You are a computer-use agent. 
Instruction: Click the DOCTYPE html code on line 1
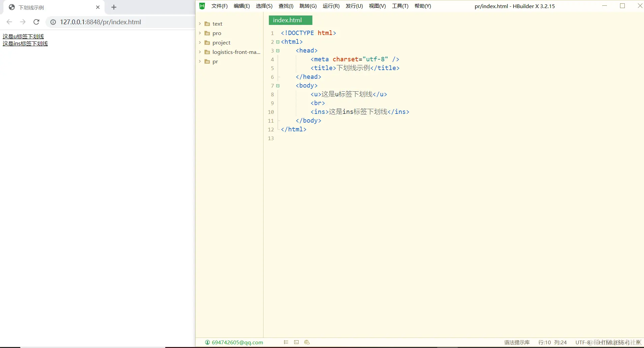click(x=308, y=33)
